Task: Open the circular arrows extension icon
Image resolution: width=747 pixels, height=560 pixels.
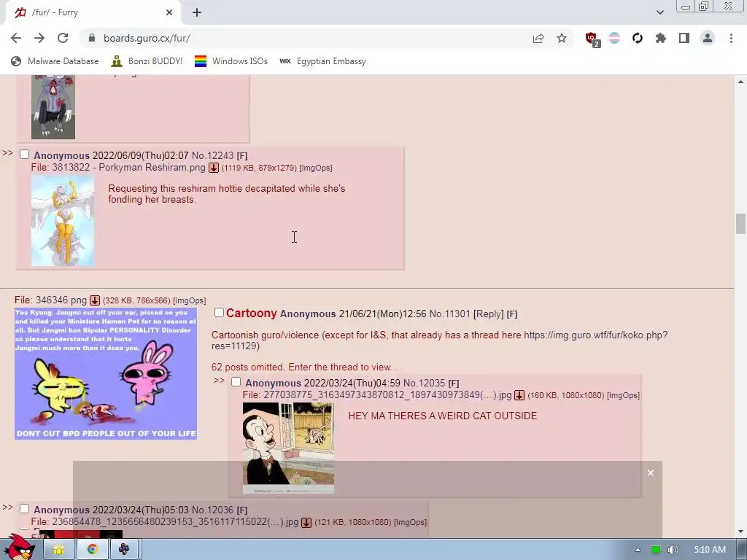Action: [x=638, y=38]
